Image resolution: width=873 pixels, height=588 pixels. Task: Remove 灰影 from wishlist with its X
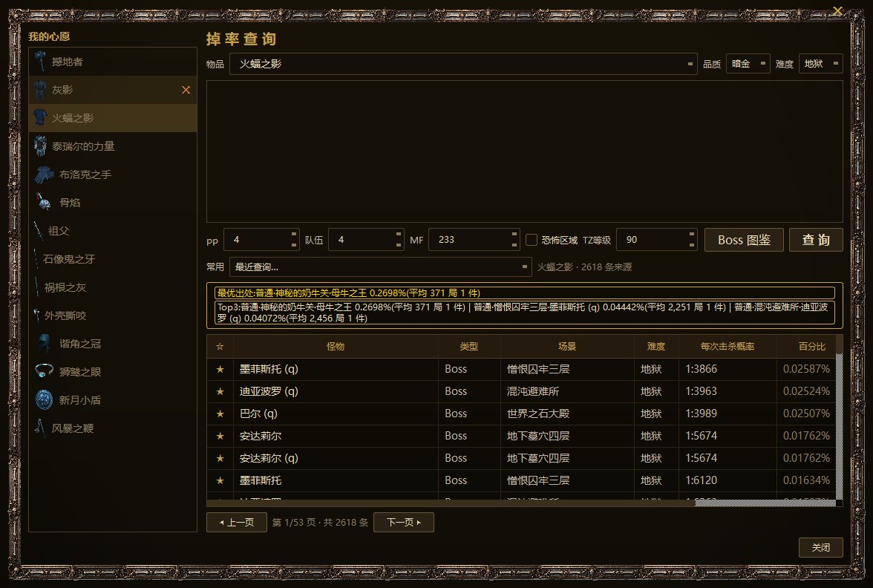coord(186,90)
